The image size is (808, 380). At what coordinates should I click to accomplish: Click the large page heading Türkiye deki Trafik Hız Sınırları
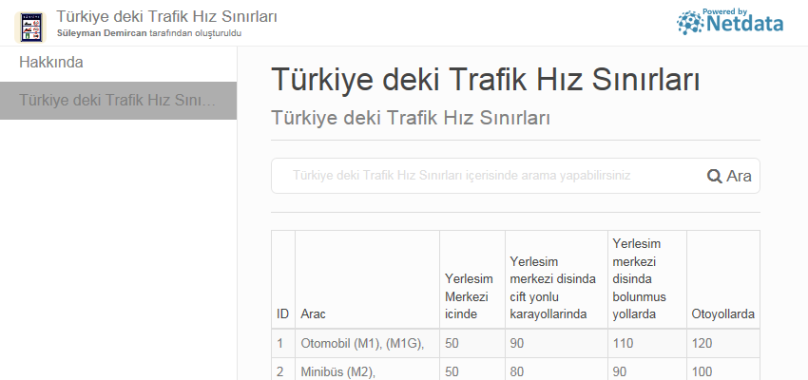pos(485,80)
